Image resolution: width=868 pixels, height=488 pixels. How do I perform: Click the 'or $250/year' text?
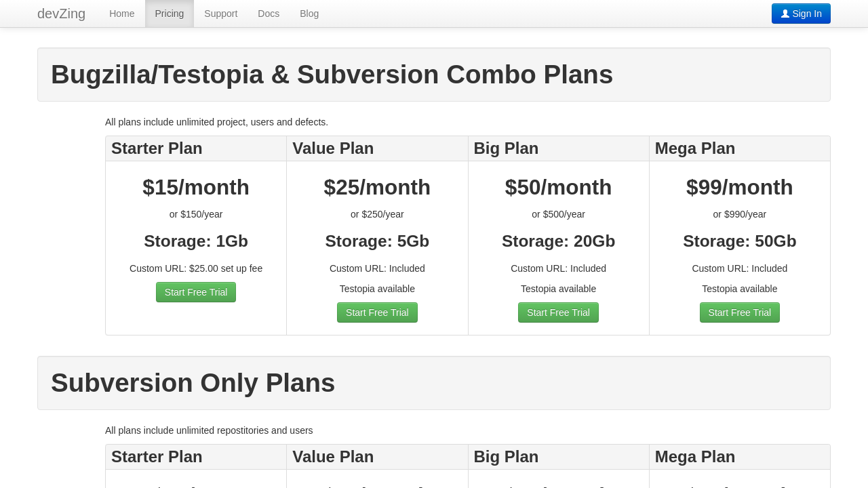pos(377,214)
